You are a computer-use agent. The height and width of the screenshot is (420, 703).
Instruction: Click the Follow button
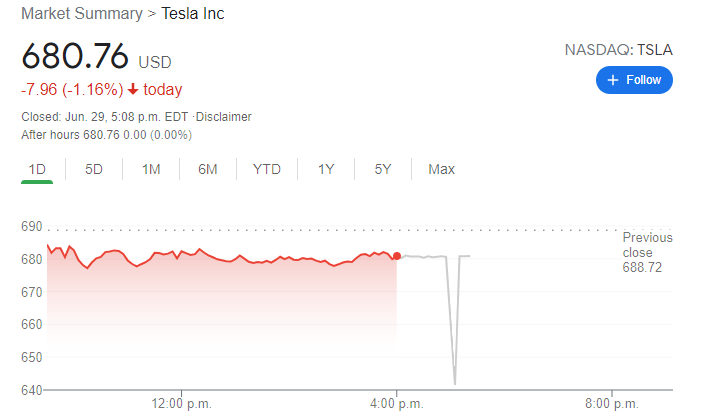(634, 80)
